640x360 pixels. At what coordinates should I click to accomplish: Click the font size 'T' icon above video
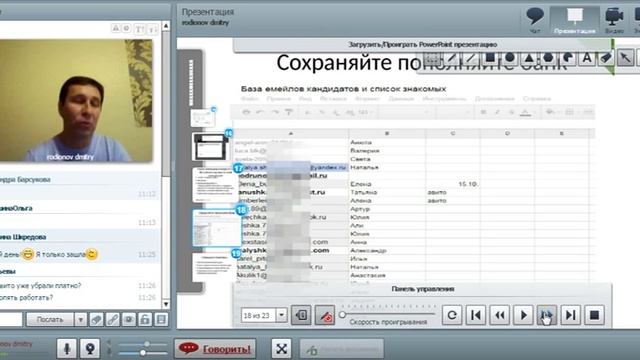(139, 29)
